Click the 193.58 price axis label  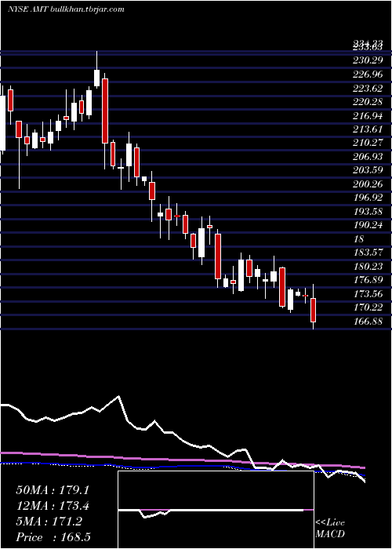(368, 212)
